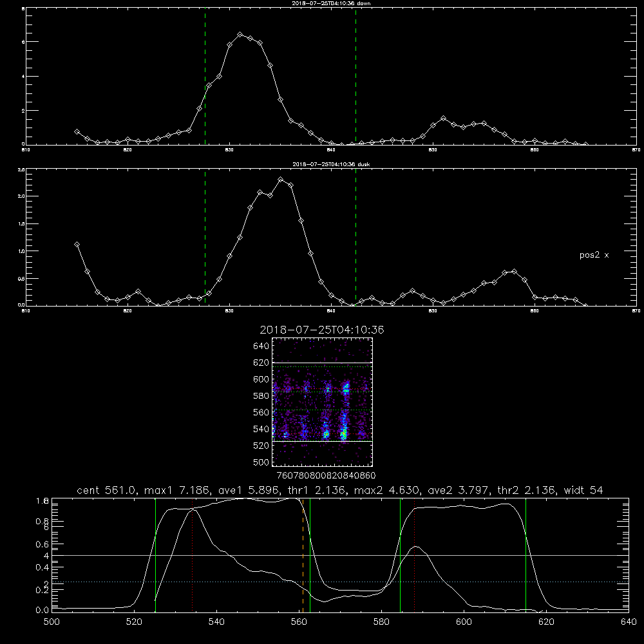Click the orange dashed center line in bottom plot
This screenshot has height=644, width=644.
click(303, 555)
